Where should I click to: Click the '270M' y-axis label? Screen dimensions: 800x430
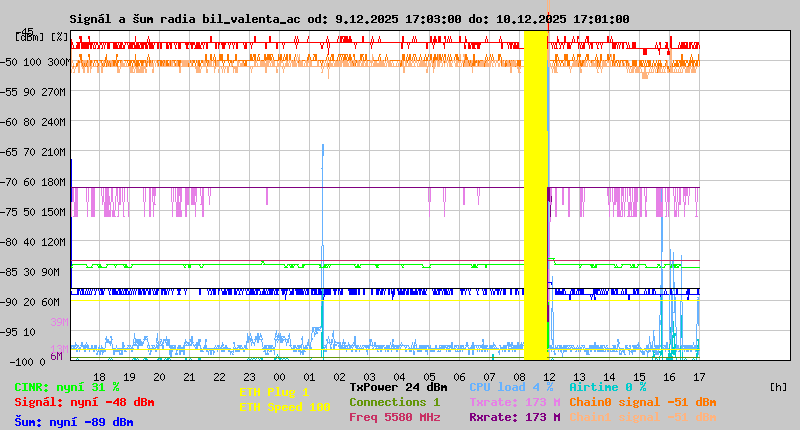coord(56,92)
